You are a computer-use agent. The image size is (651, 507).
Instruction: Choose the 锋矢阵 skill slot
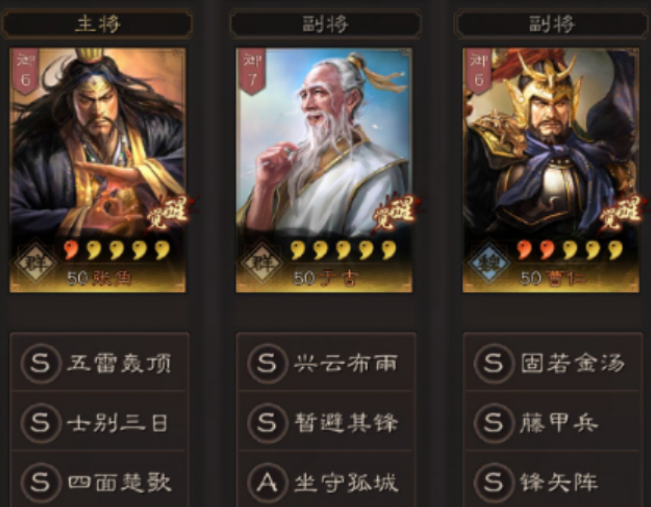[553, 481]
